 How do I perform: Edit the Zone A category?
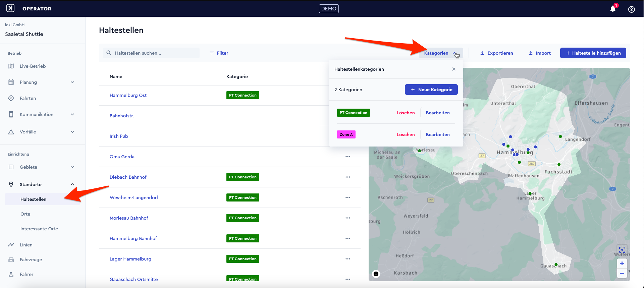(438, 134)
